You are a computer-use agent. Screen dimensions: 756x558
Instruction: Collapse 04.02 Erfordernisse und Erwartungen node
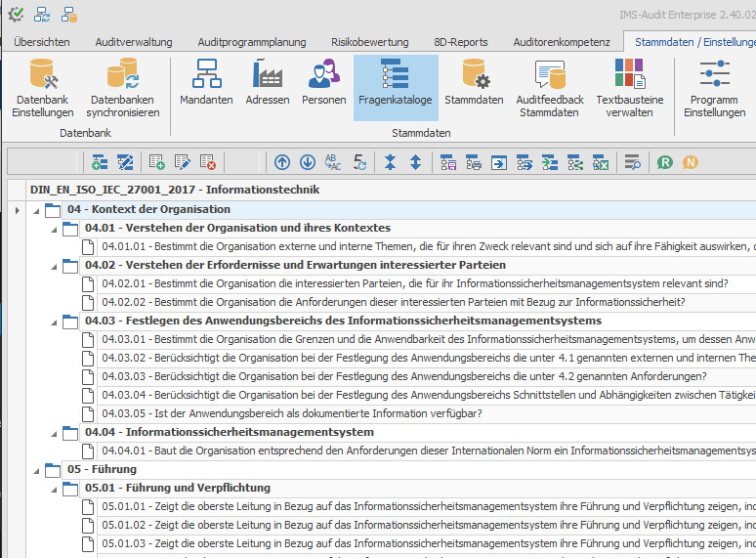pyautogui.click(x=54, y=267)
